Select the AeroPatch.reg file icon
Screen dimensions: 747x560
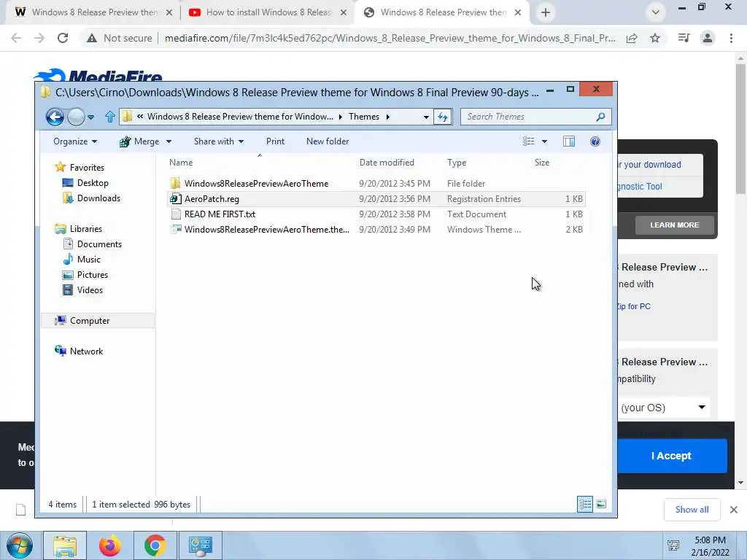pos(176,199)
